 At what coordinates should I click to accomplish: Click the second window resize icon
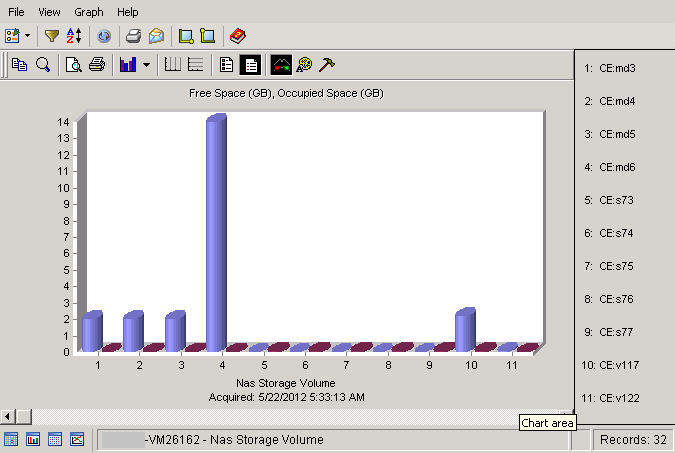click(x=207, y=36)
